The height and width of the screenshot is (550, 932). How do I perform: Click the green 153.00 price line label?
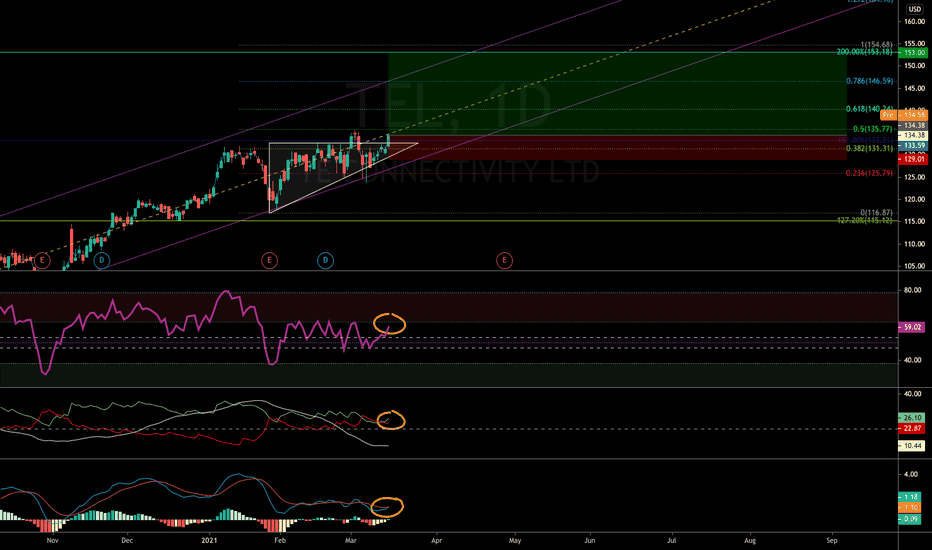(x=912, y=53)
